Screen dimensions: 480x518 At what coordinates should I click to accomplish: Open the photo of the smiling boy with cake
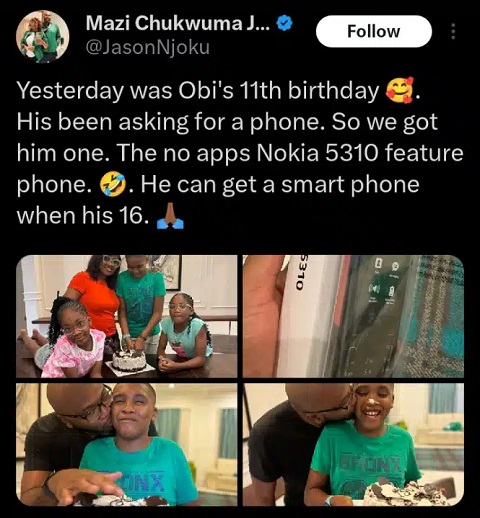coord(353,444)
